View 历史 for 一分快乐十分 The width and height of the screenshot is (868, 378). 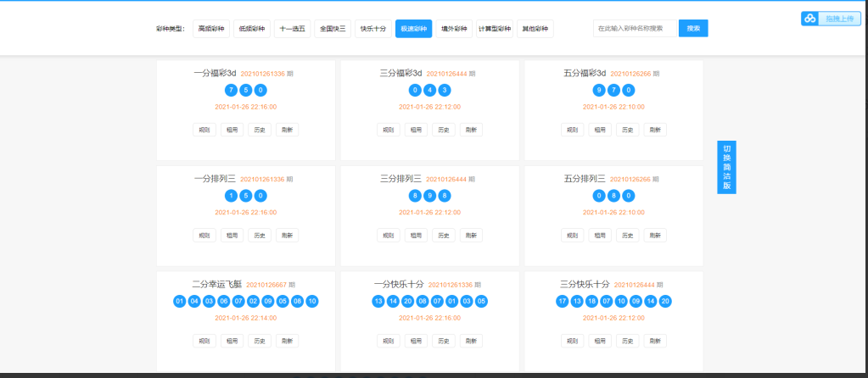[444, 341]
